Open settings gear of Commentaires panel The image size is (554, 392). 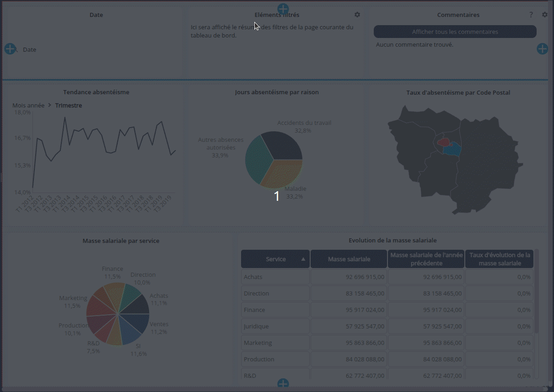pyautogui.click(x=544, y=15)
